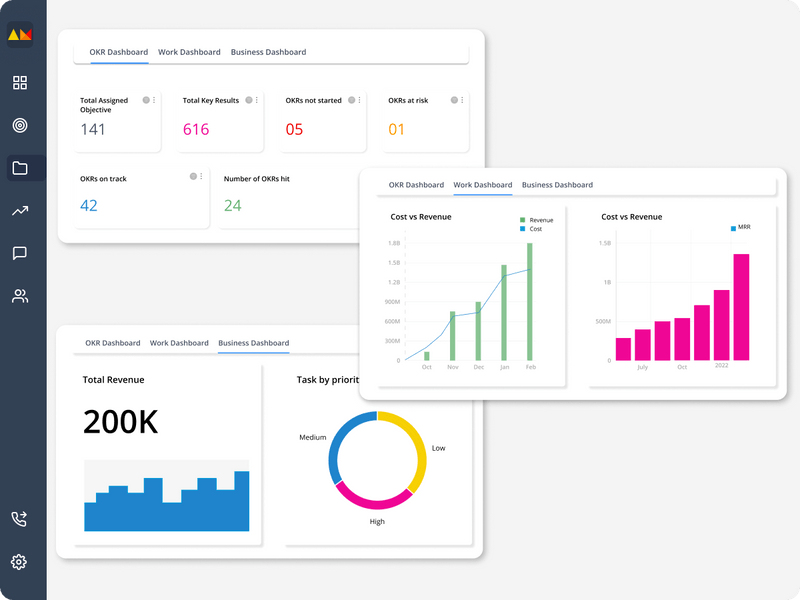The image size is (800, 600).
Task: Click the app logo in the sidebar
Action: click(x=20, y=35)
